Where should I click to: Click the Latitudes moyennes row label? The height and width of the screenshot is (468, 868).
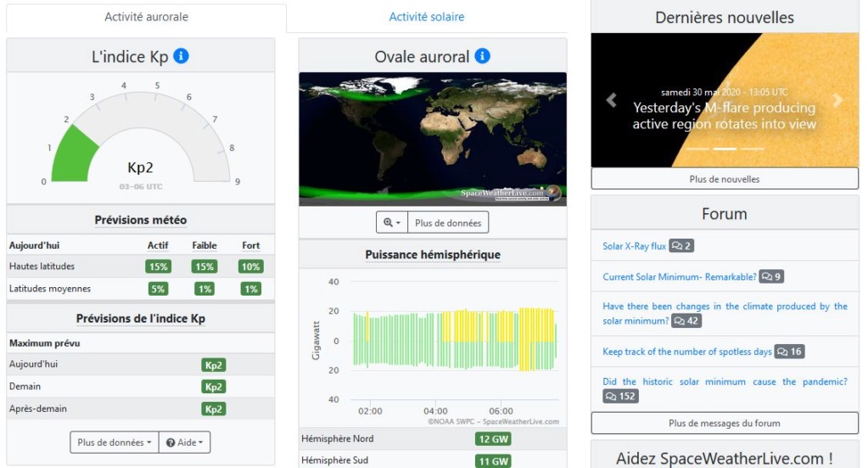coord(50,289)
